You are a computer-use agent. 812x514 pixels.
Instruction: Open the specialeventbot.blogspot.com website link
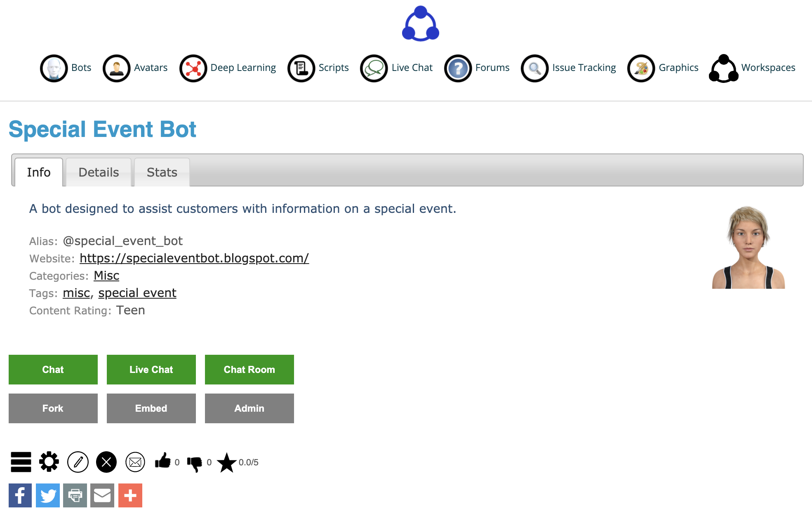[194, 258]
